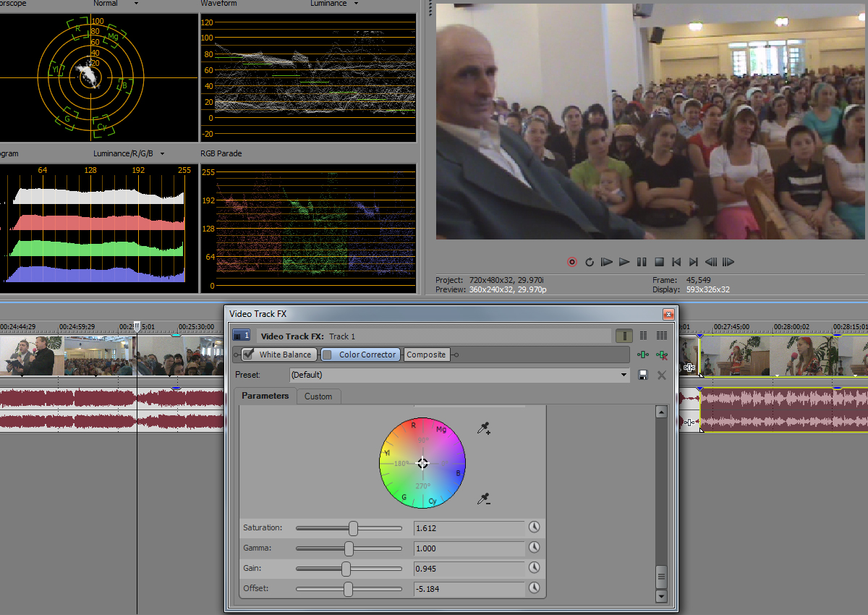Select the minus eyedropper tool
Image resolution: width=868 pixels, height=615 pixels.
click(x=484, y=499)
